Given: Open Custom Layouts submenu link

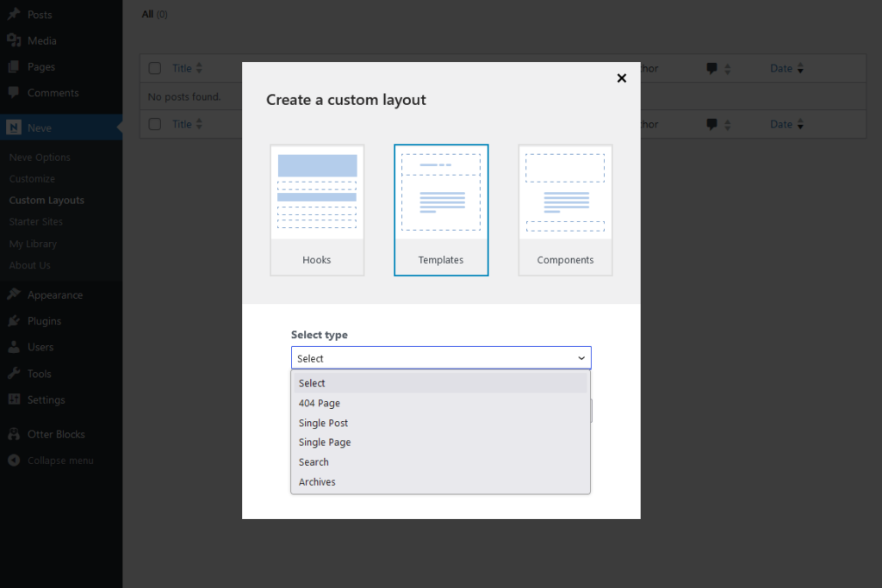Looking at the screenshot, I should (x=47, y=200).
